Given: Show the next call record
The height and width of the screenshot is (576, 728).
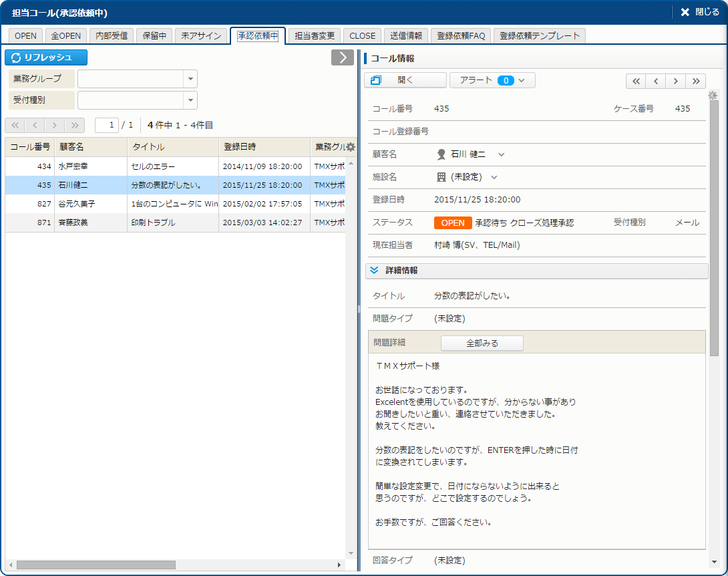Looking at the screenshot, I should [676, 81].
